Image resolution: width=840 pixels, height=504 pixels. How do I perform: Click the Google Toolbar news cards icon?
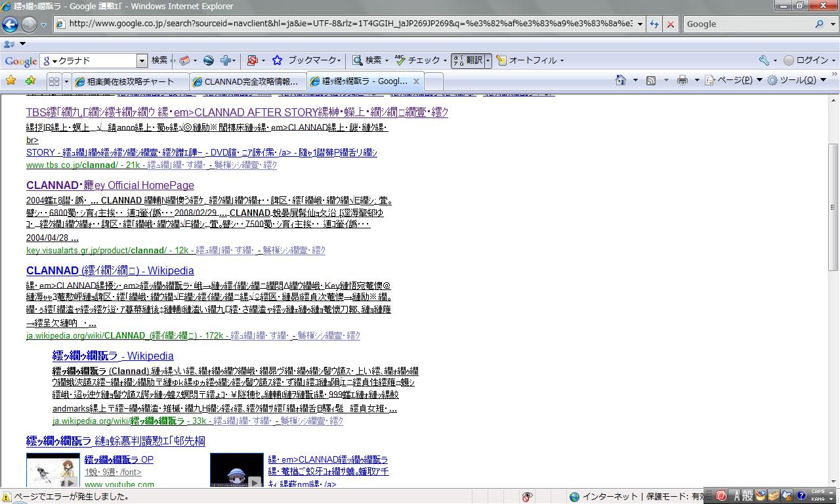pos(184,60)
